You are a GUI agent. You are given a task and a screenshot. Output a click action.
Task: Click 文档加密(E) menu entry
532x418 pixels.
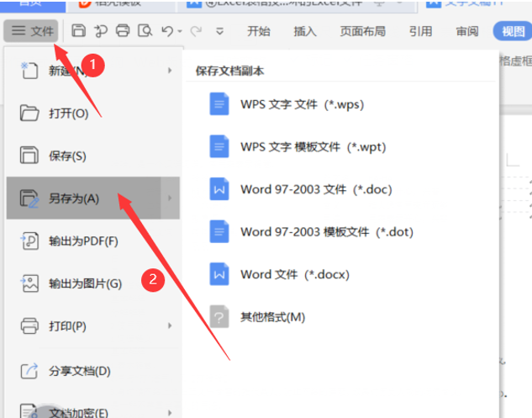[x=93, y=413]
